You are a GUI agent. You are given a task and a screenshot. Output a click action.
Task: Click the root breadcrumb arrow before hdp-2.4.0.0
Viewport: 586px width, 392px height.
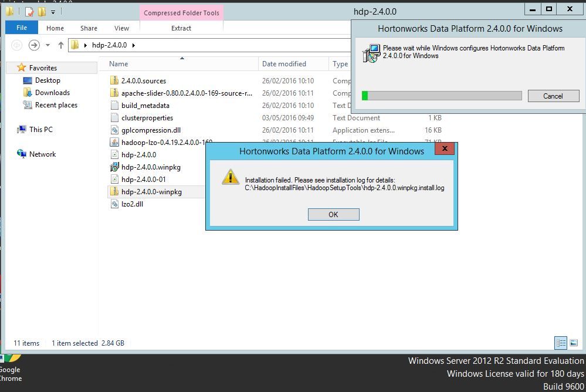(x=85, y=45)
